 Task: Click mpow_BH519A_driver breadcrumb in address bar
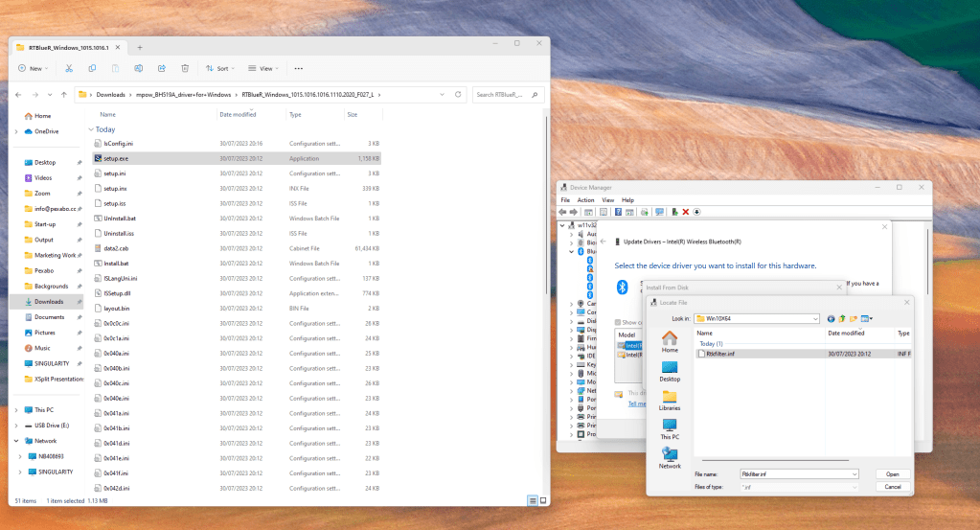[183, 94]
